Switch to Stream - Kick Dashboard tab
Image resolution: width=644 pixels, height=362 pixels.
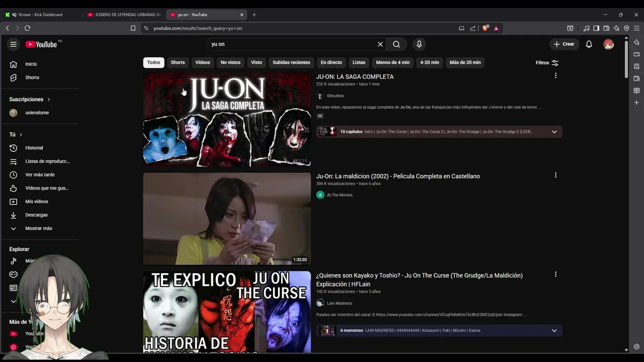40,15
